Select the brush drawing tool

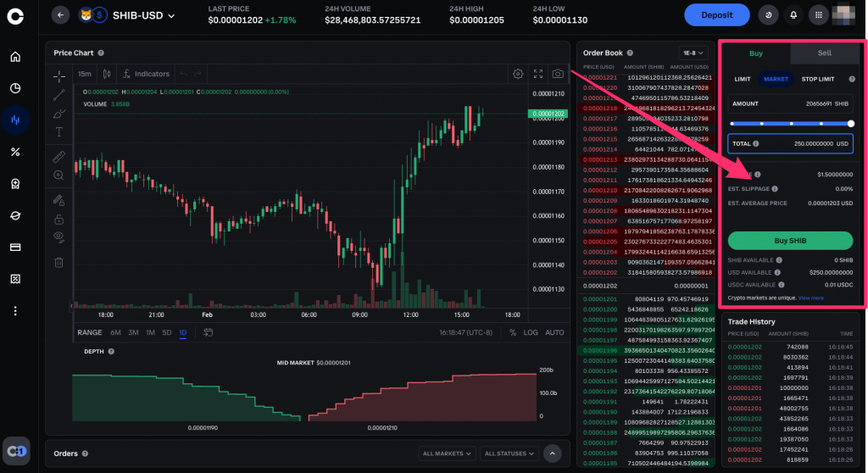[x=58, y=114]
